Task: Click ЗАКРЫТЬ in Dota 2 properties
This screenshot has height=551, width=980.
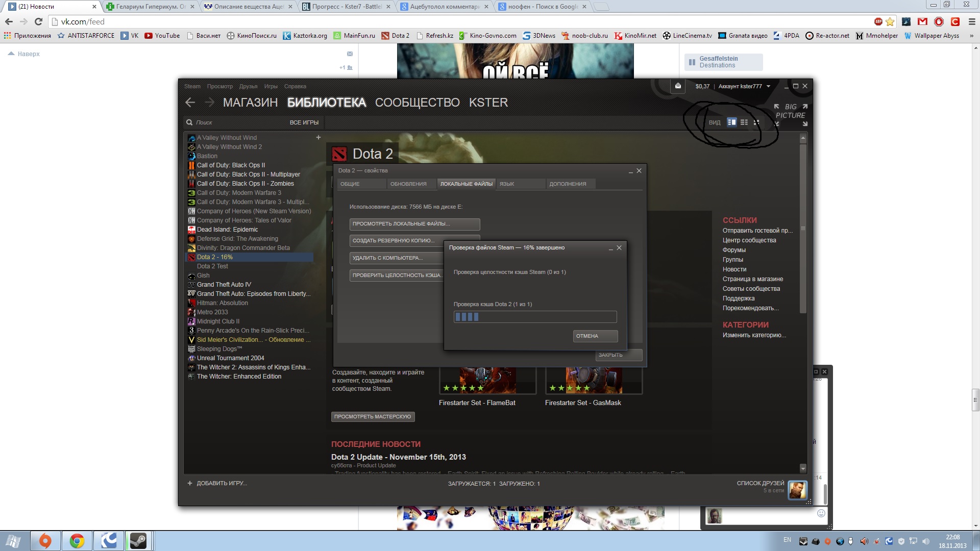Action: click(x=619, y=355)
